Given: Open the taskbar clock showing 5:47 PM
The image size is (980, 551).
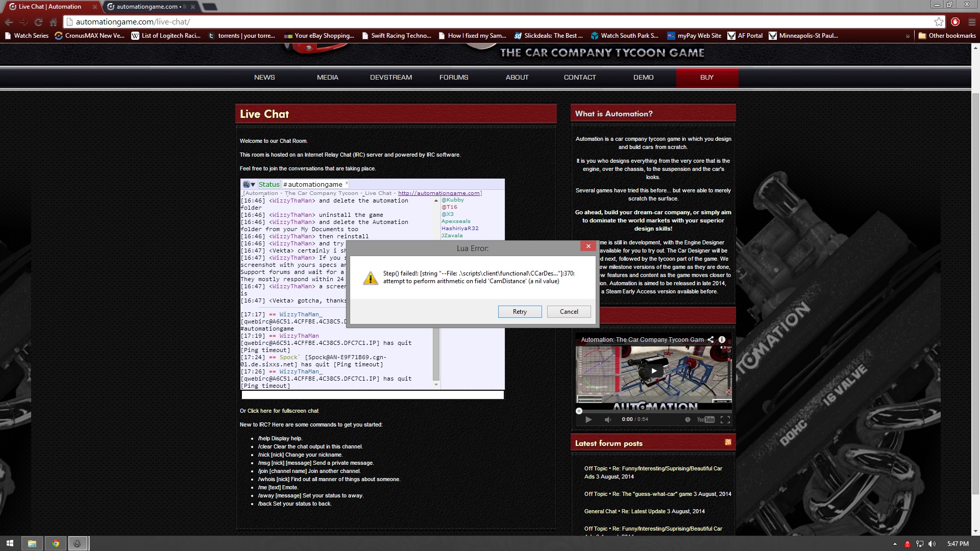Looking at the screenshot, I should tap(958, 544).
